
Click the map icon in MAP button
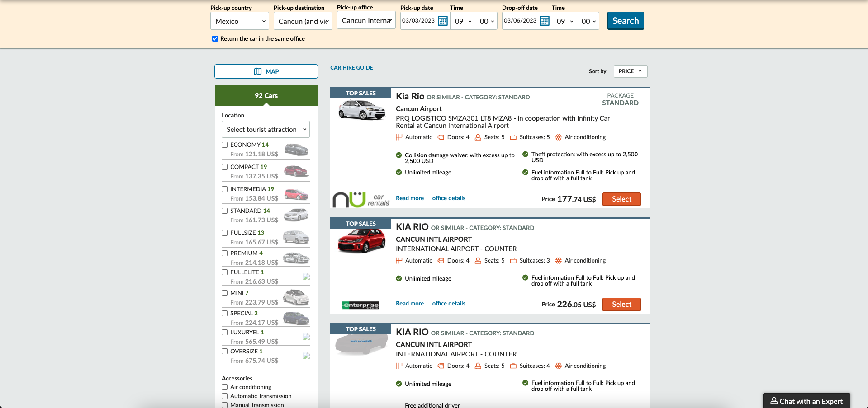(258, 71)
